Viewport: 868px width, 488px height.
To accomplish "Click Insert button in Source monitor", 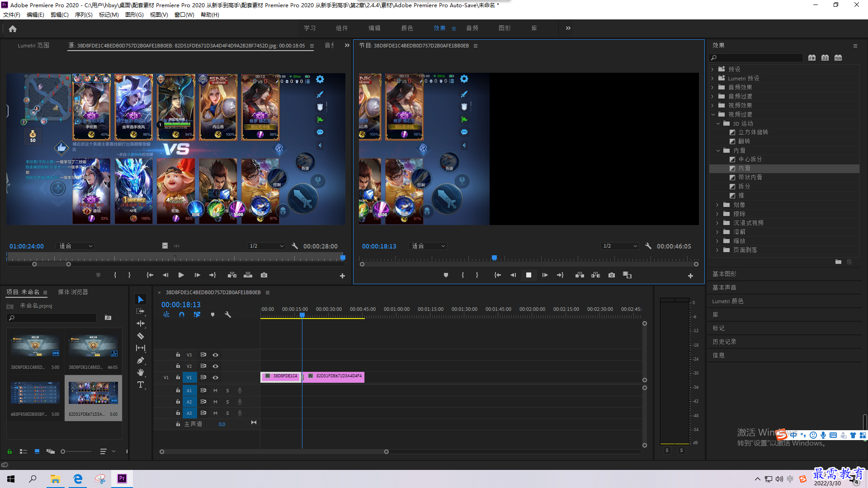I will 232,275.
